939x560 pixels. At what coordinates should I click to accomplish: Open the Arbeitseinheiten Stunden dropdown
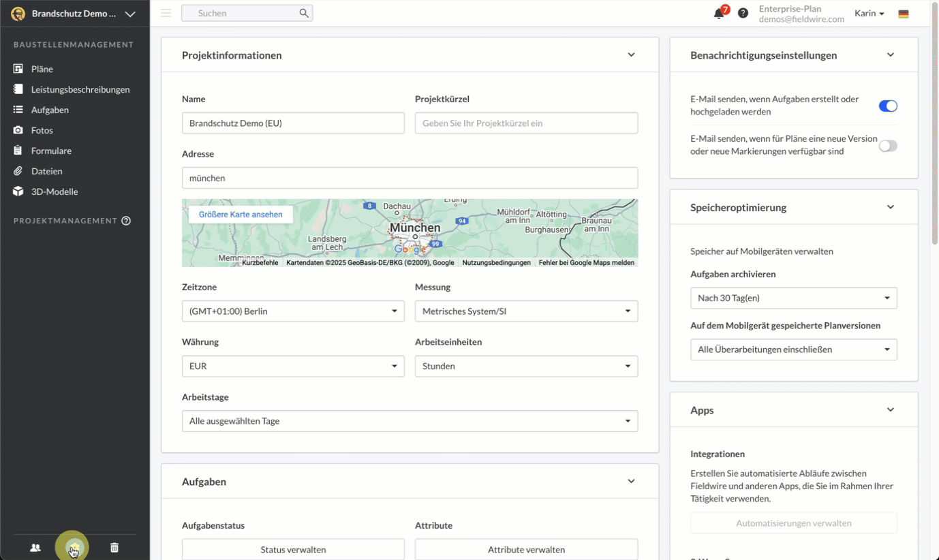point(526,366)
